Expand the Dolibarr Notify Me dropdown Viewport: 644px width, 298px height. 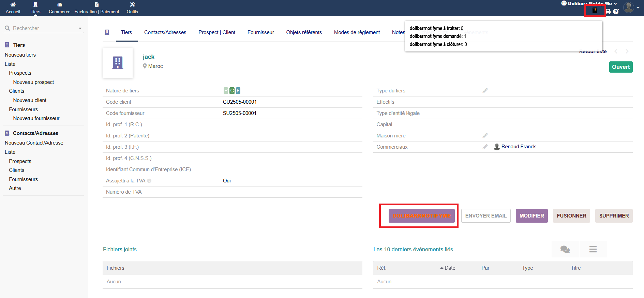click(x=615, y=3)
